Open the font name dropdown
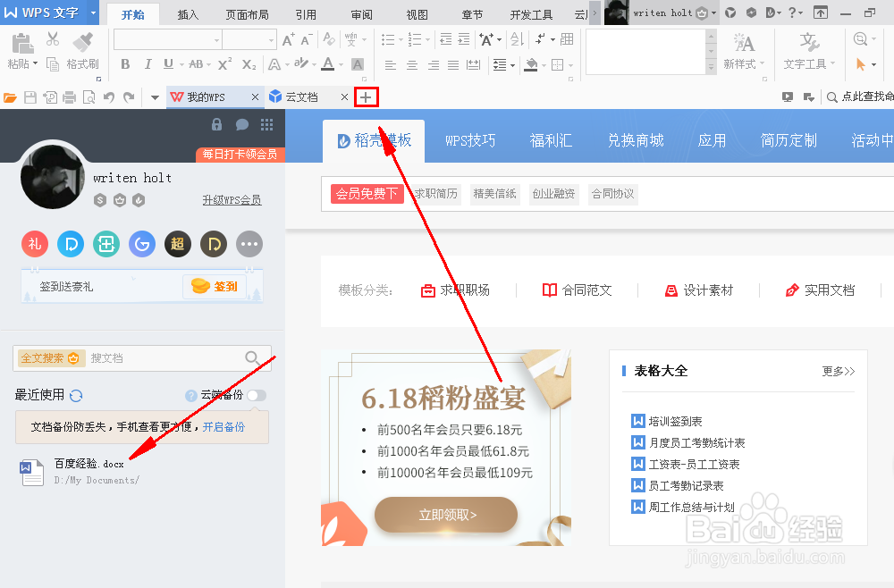The height and width of the screenshot is (588, 894). click(x=216, y=40)
